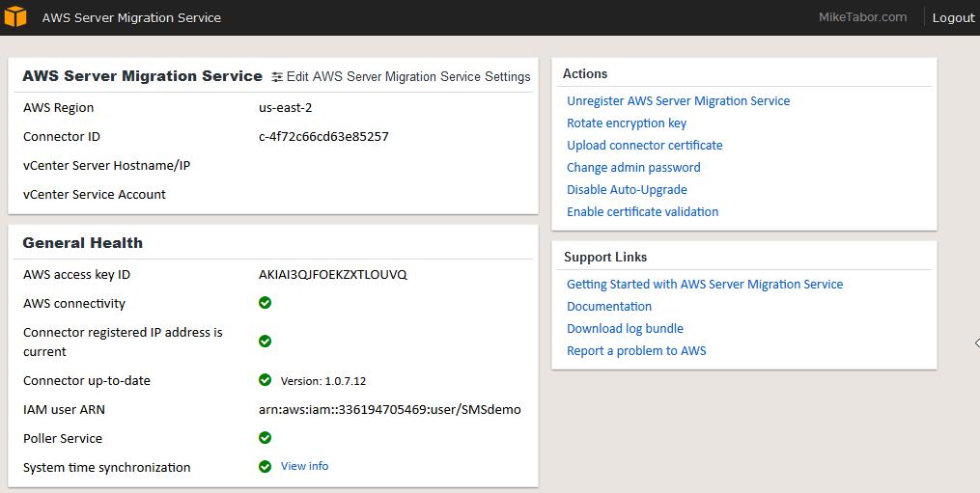Click Enable certificate validation

[642, 212]
